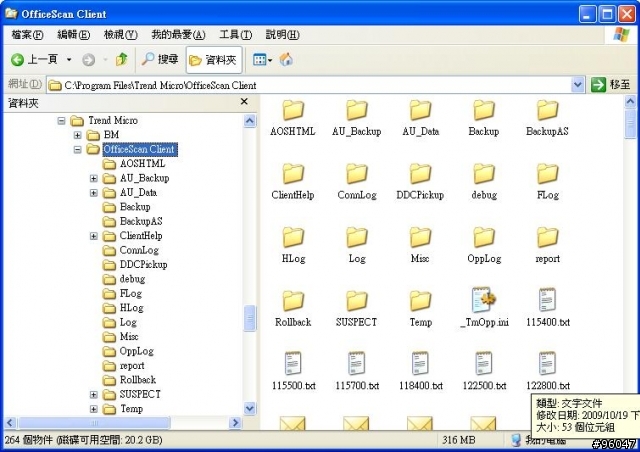
Task: Click the home folder toolbar icon
Action: (x=286, y=60)
